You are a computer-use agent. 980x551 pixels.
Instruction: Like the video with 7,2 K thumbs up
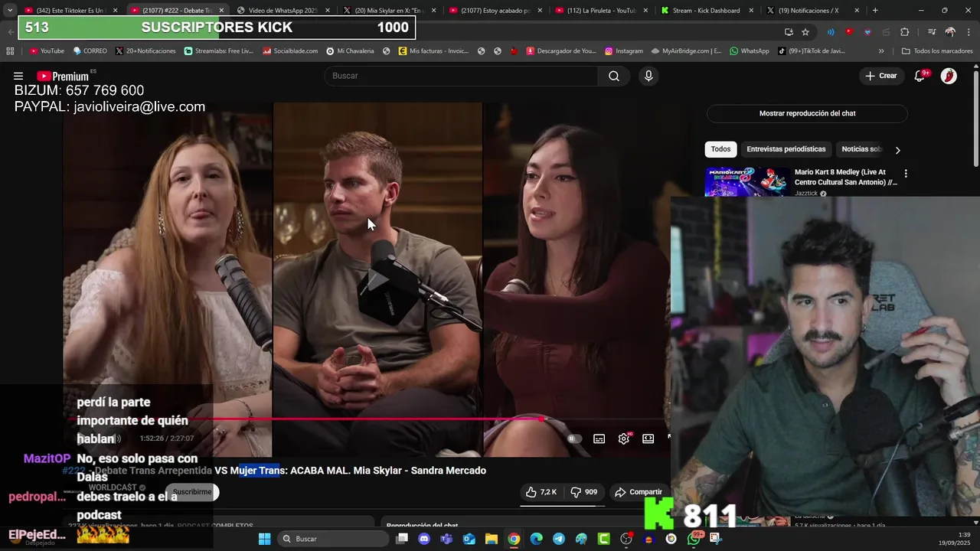click(x=541, y=492)
